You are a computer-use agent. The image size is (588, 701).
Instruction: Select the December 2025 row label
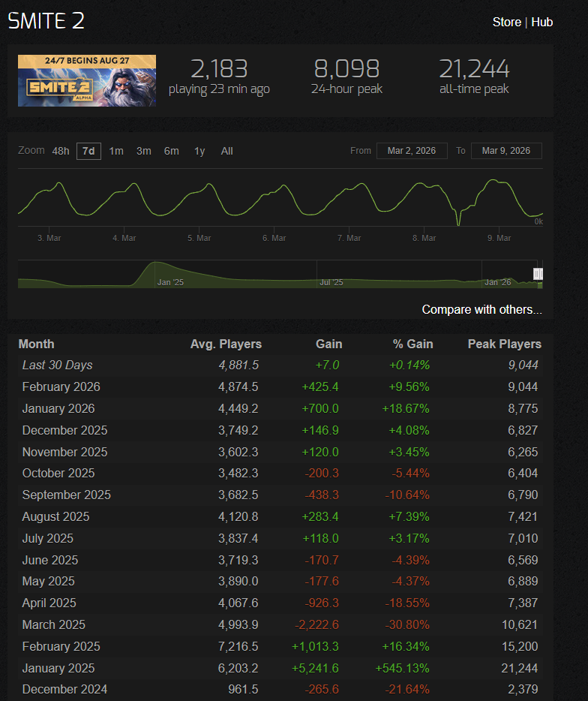pyautogui.click(x=64, y=430)
